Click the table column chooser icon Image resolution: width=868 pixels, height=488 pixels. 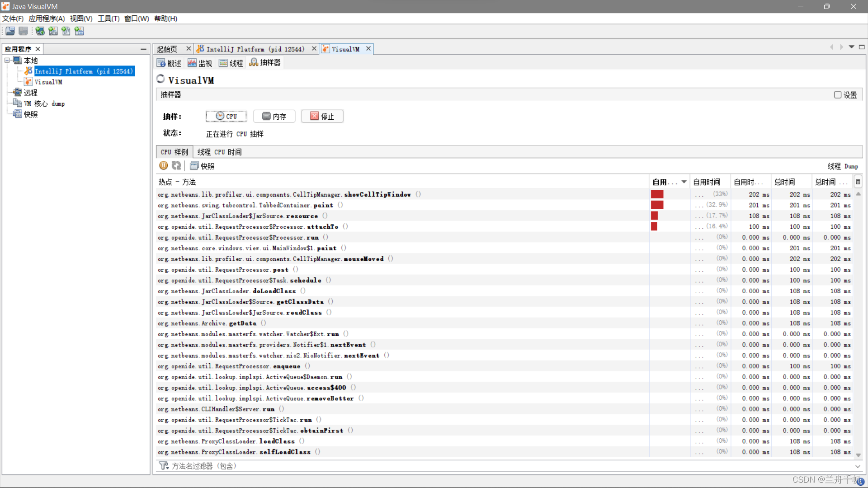(x=858, y=182)
